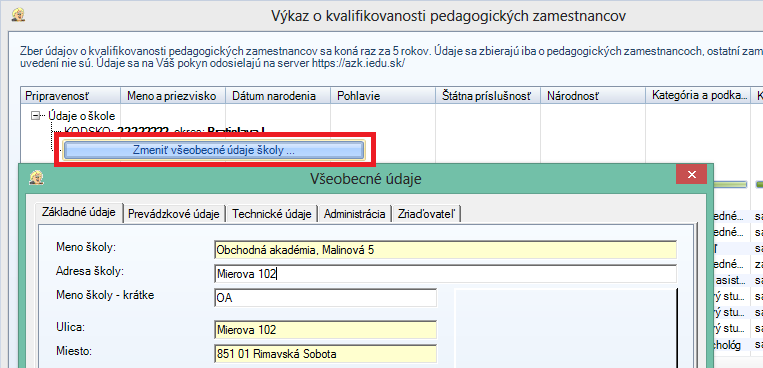Select the Údaje o škole tree item

81,116
